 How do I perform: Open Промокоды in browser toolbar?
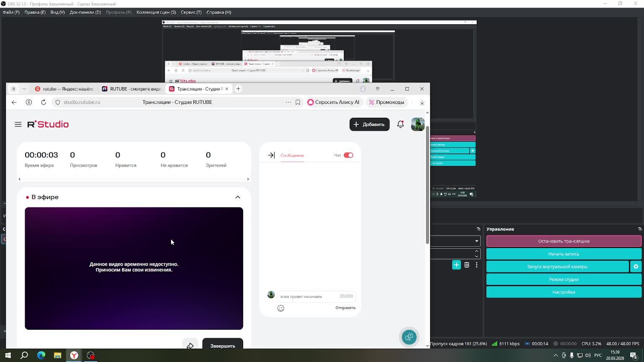point(387,102)
